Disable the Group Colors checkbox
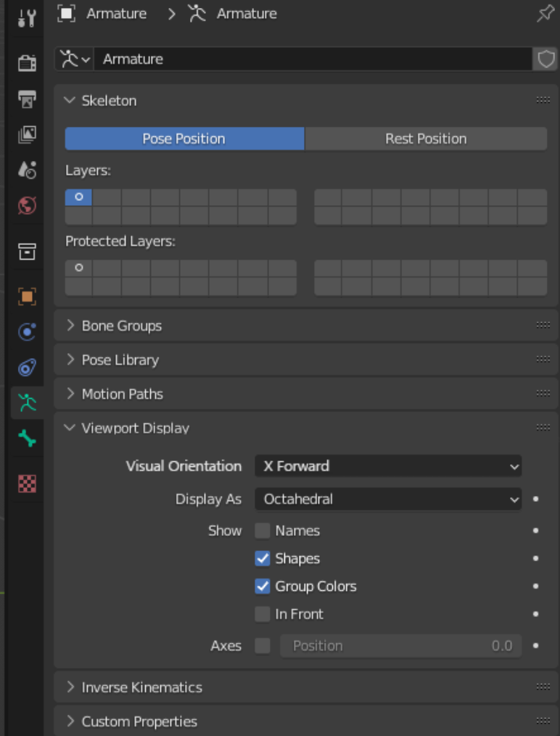Screen dimensions: 560x736 (263, 587)
